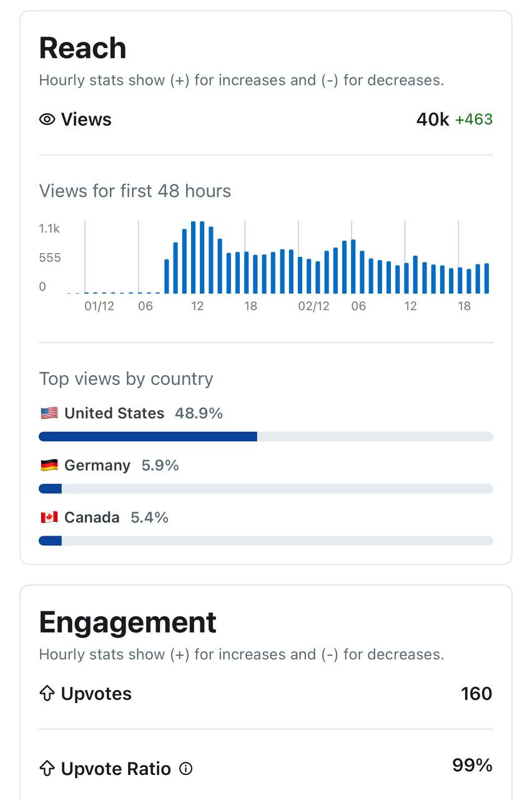Click the 160 upvotes count
This screenshot has height=800, width=532.
point(476,694)
